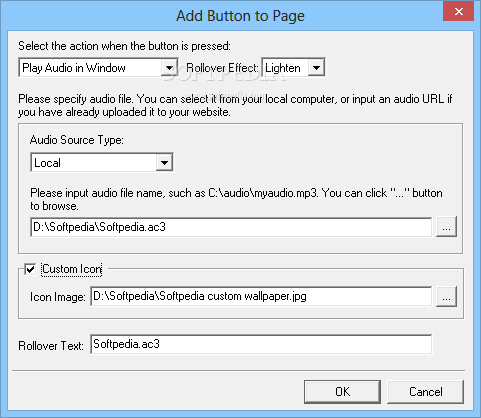Image resolution: width=481 pixels, height=418 pixels.
Task: Confirm with the OK button
Action: [342, 392]
